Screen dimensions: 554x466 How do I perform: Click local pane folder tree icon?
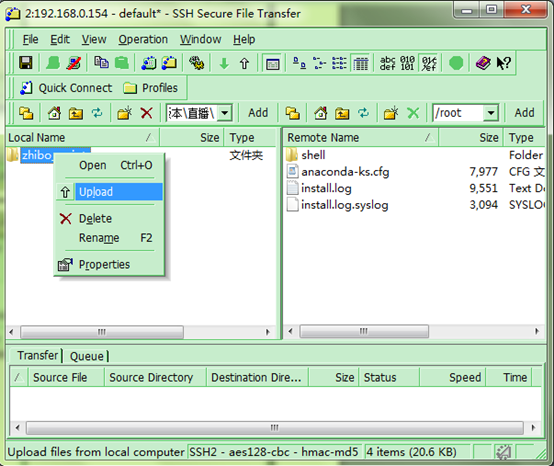(x=26, y=113)
